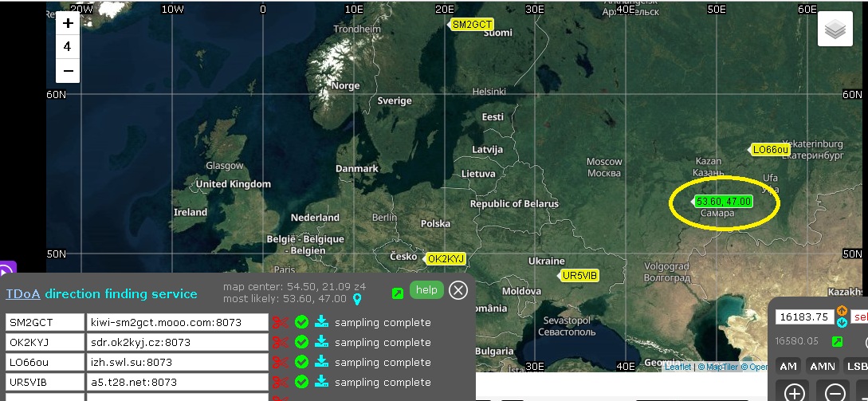The width and height of the screenshot is (868, 401).
Task: Edit the a5.t28.net:8073 host field
Action: (x=177, y=382)
